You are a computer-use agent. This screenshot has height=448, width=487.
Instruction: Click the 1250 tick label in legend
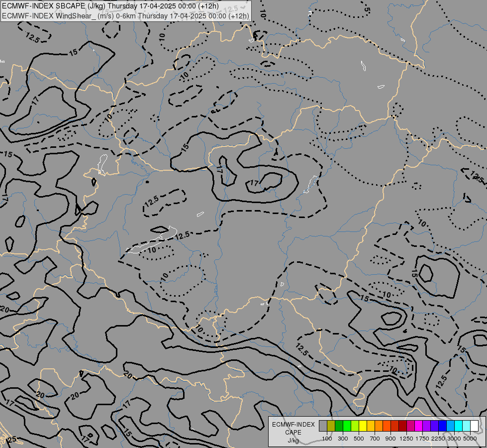point(406,439)
